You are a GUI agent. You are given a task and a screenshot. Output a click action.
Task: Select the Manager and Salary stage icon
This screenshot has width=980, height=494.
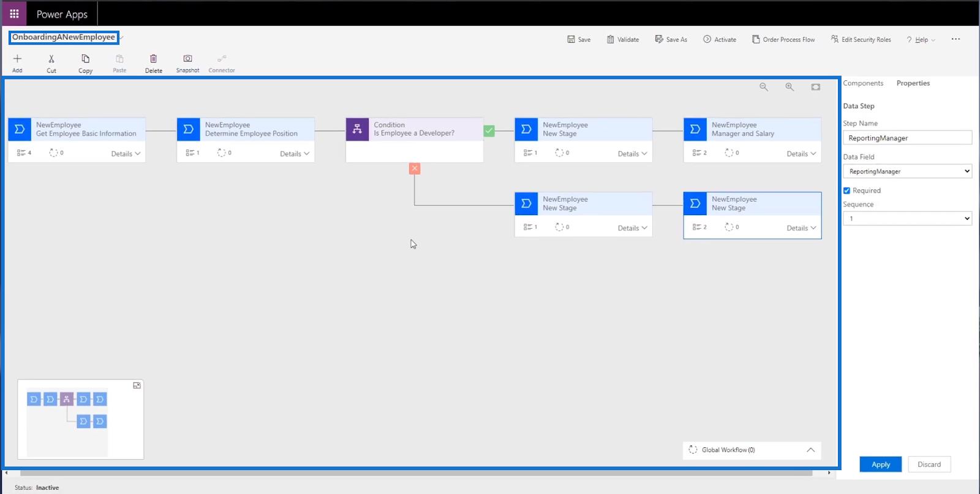tap(695, 129)
